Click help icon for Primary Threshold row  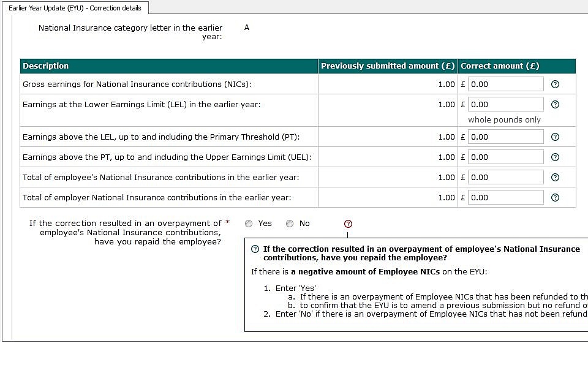tap(555, 137)
